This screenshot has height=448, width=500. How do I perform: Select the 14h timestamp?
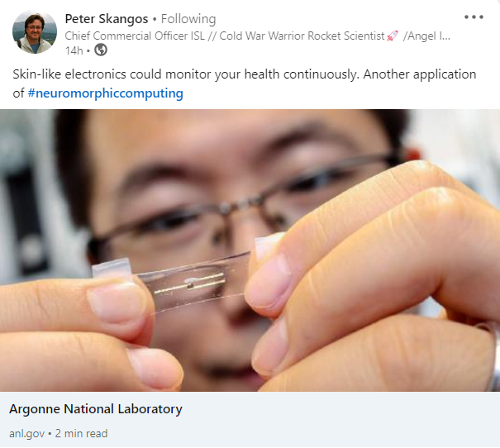pyautogui.click(x=74, y=50)
